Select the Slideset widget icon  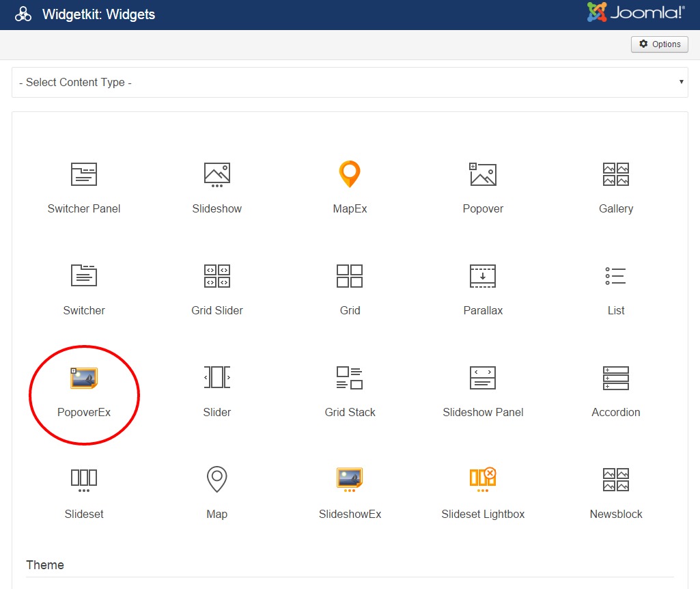(x=84, y=480)
